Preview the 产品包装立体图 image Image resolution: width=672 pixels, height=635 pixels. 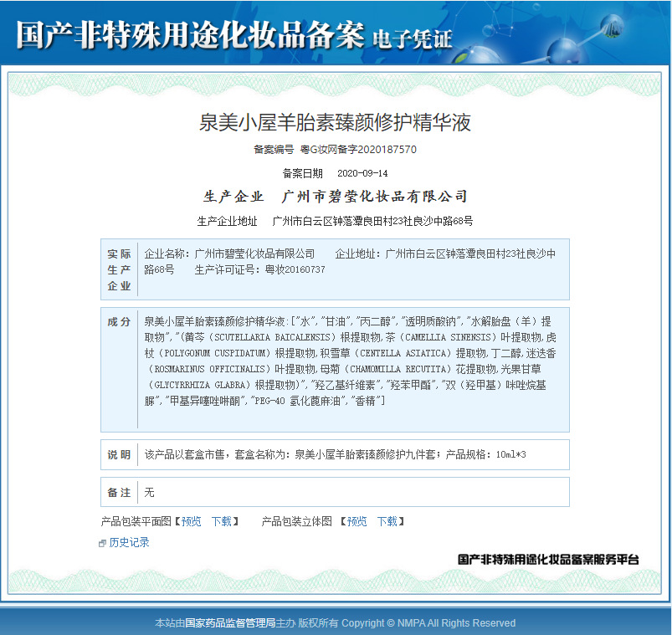tap(357, 521)
